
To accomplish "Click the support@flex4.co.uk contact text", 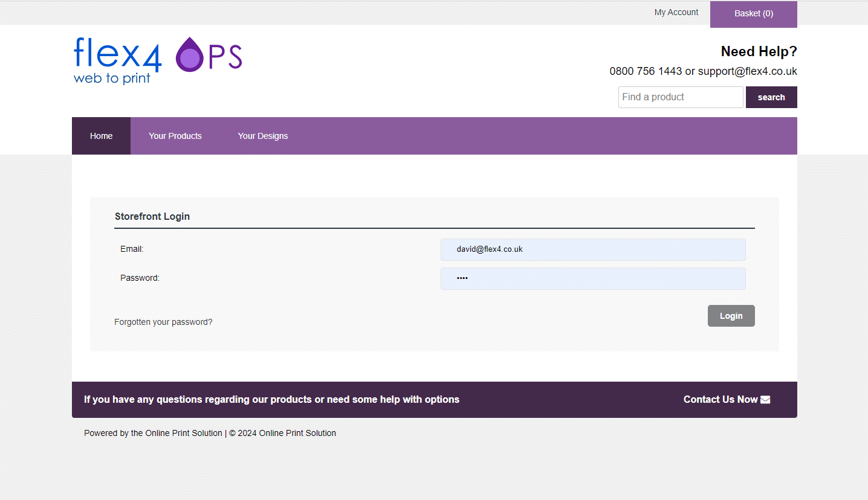I will [x=748, y=71].
